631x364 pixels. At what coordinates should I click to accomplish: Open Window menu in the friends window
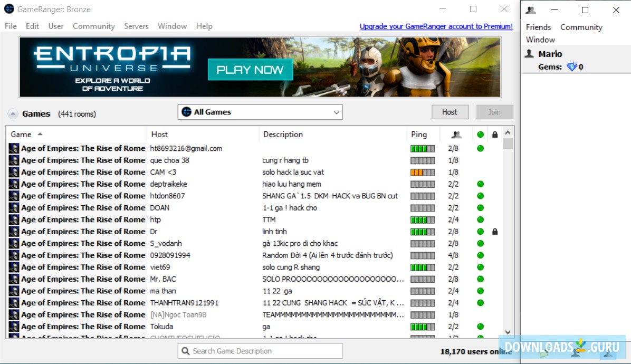[x=540, y=40]
